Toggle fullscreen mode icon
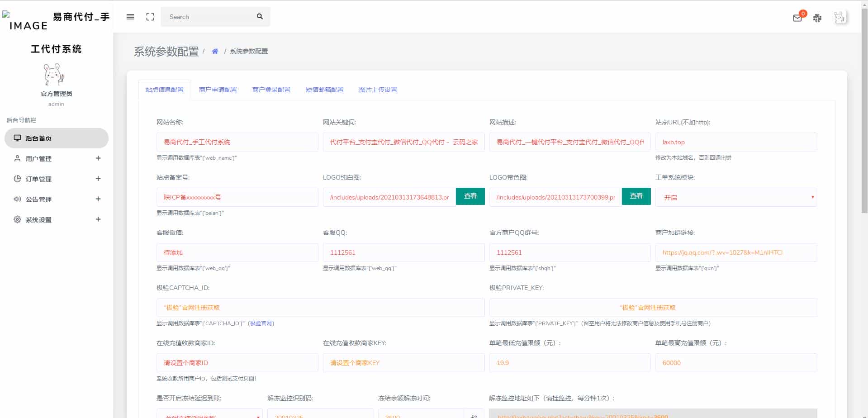Image resolution: width=868 pixels, height=418 pixels. pyautogui.click(x=150, y=17)
